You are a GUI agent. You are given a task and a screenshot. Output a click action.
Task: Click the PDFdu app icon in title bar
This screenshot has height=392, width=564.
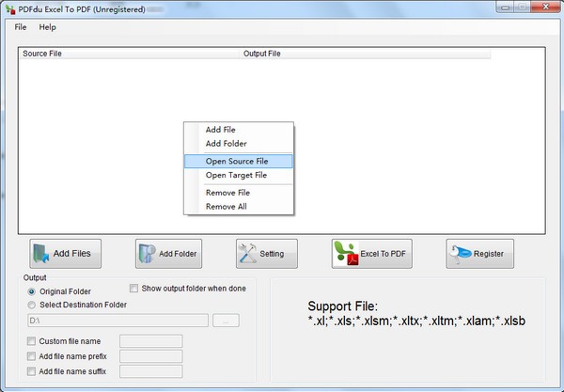coord(9,8)
